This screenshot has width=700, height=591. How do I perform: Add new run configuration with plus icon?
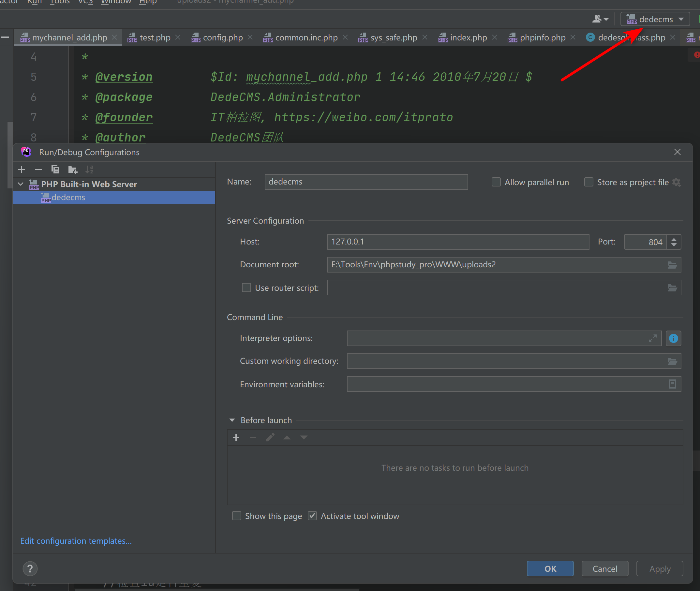[x=22, y=170]
